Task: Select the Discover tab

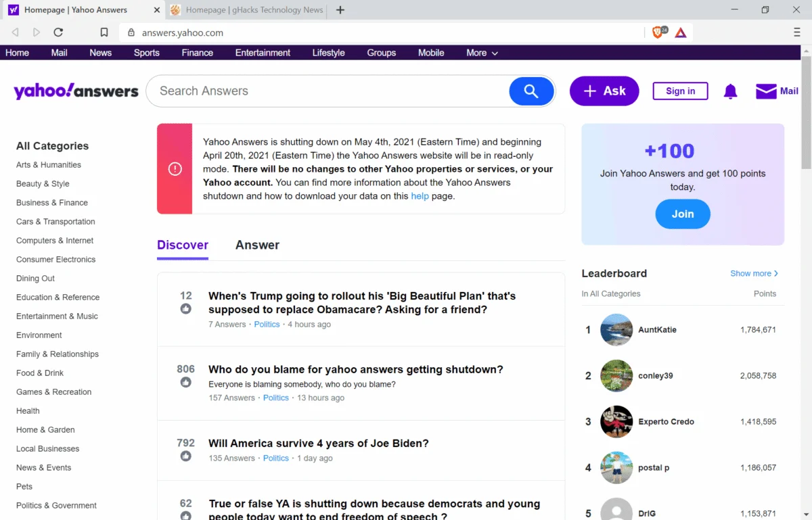Action: point(183,245)
